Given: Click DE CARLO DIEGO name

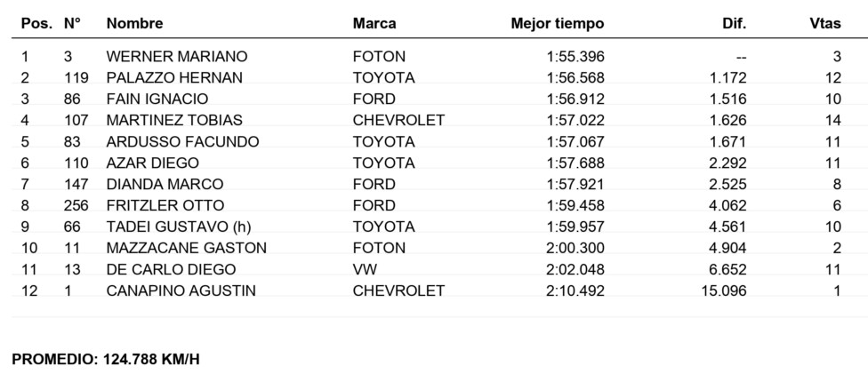Looking at the screenshot, I should 171,269.
